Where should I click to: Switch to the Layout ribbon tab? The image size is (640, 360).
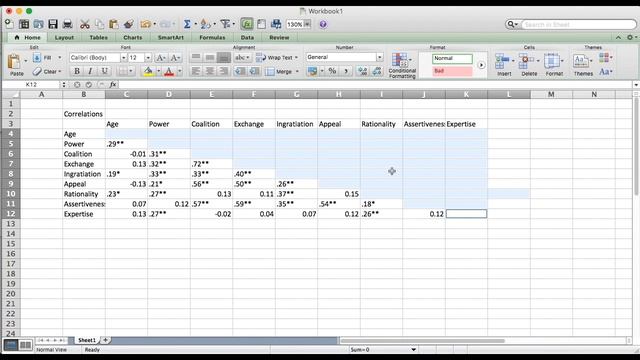(x=64, y=38)
